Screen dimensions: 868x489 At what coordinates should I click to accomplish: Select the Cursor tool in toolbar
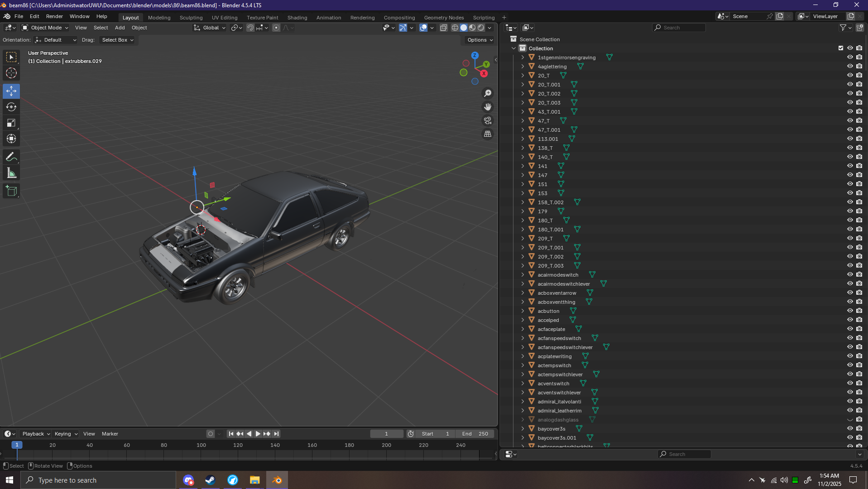(11, 73)
